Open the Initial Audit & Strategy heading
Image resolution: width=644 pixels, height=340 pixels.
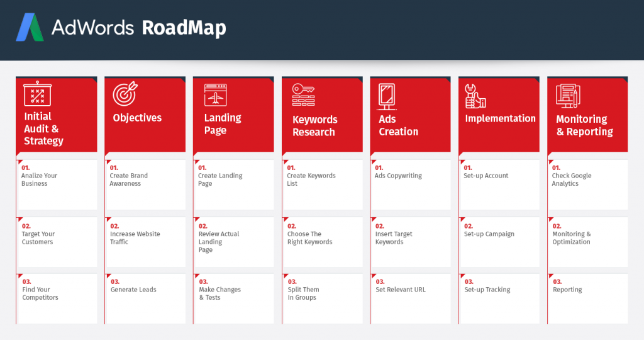(43, 128)
